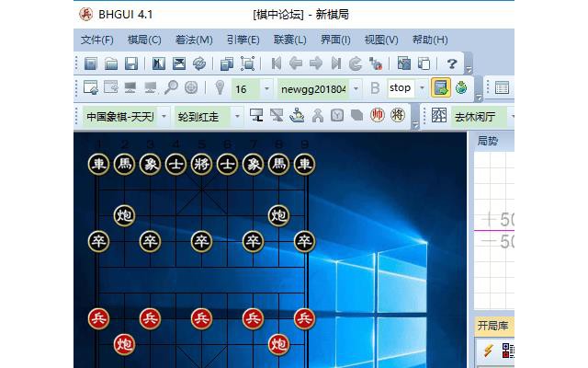This screenshot has height=368, width=588.
Task: Click the connect-to-screen monitor icon
Action: [256, 115]
